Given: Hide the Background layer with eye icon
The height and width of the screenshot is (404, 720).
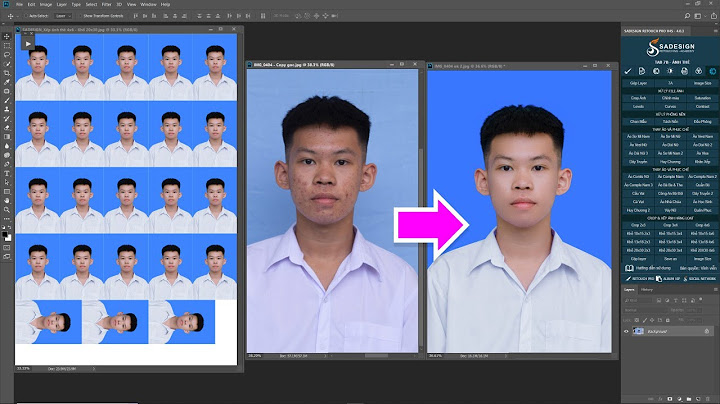Looking at the screenshot, I should pyautogui.click(x=626, y=331).
